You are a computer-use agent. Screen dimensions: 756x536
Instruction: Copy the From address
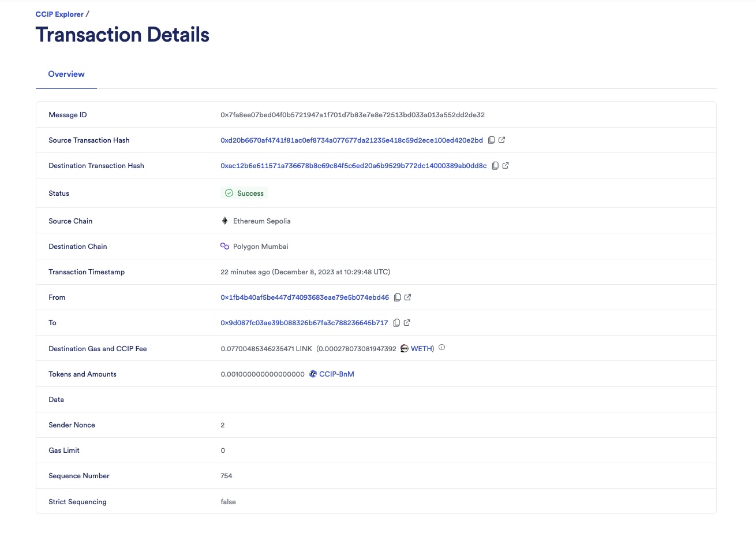[x=398, y=297]
